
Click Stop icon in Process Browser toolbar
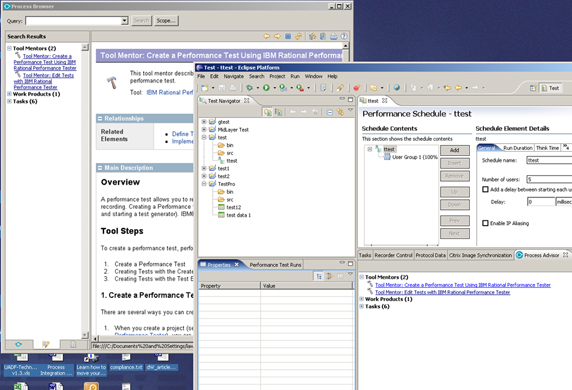(288, 36)
